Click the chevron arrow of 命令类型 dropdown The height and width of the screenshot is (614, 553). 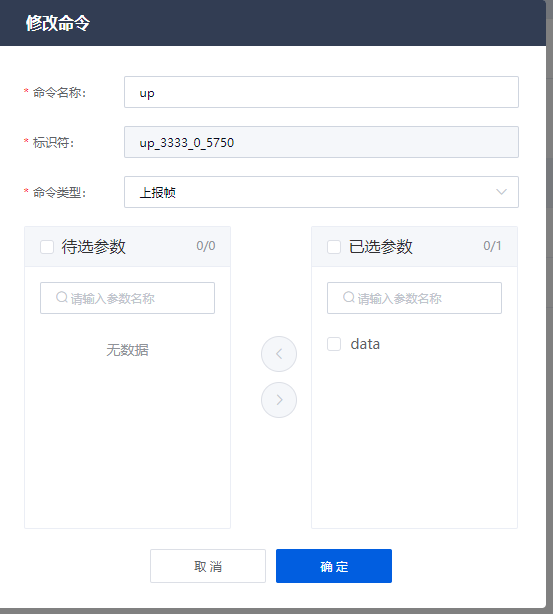(x=501, y=192)
